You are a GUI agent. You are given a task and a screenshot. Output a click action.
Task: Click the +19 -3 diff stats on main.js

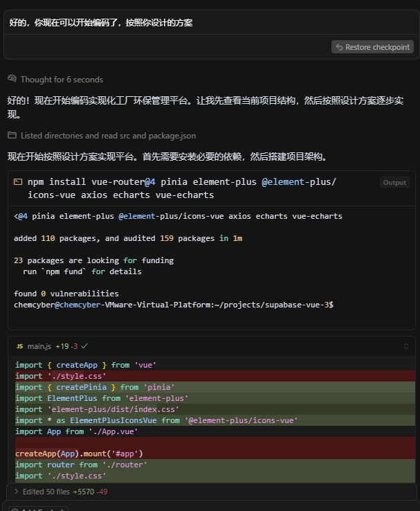[x=66, y=346]
